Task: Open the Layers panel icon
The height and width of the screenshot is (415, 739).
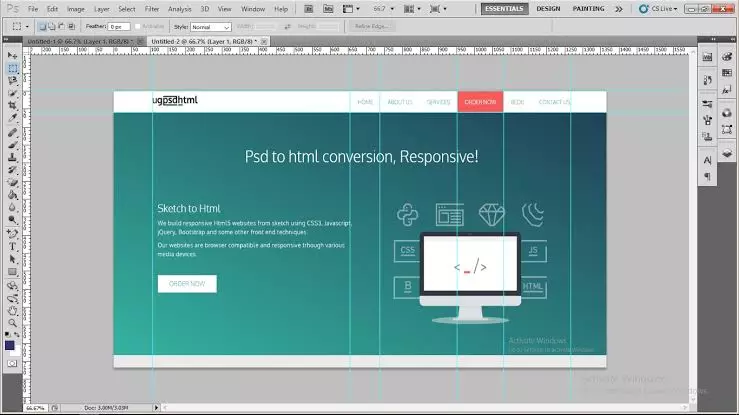Action: pyautogui.click(x=727, y=154)
